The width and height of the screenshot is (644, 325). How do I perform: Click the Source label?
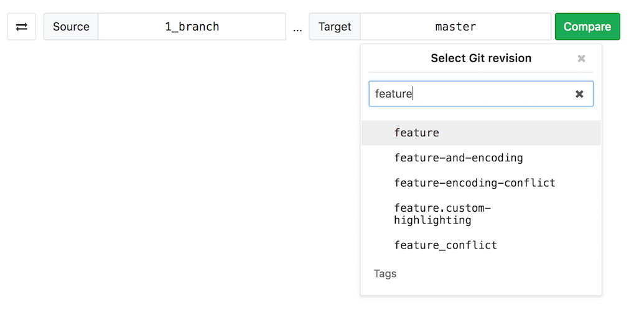click(x=71, y=27)
